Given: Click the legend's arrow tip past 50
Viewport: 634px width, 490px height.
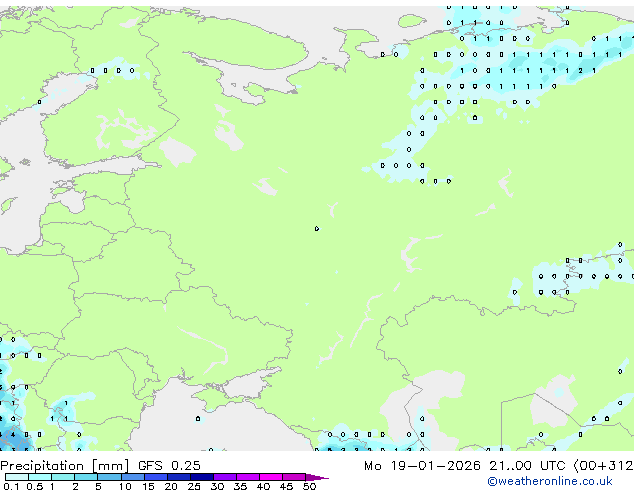Looking at the screenshot, I should [323, 477].
